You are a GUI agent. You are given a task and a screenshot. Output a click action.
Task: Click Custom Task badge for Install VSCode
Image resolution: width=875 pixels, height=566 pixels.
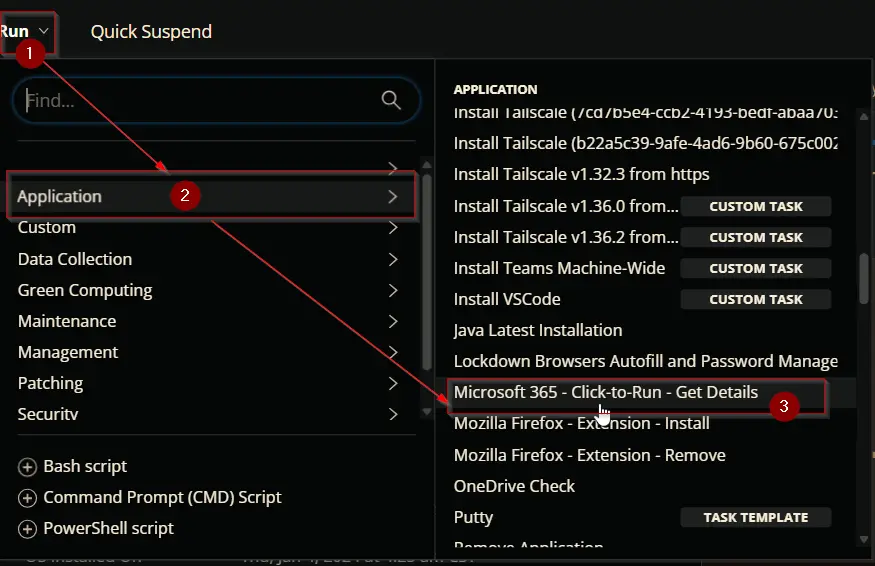tap(756, 300)
